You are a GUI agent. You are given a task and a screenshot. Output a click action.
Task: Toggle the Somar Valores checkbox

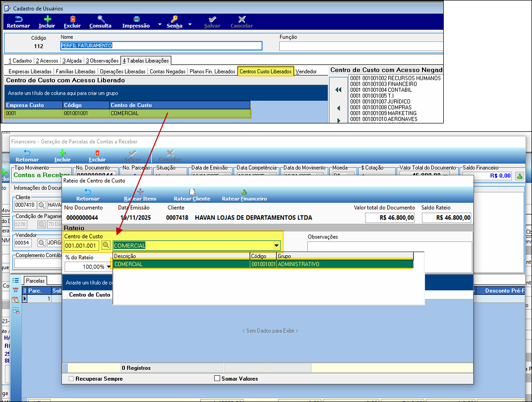coord(217,379)
